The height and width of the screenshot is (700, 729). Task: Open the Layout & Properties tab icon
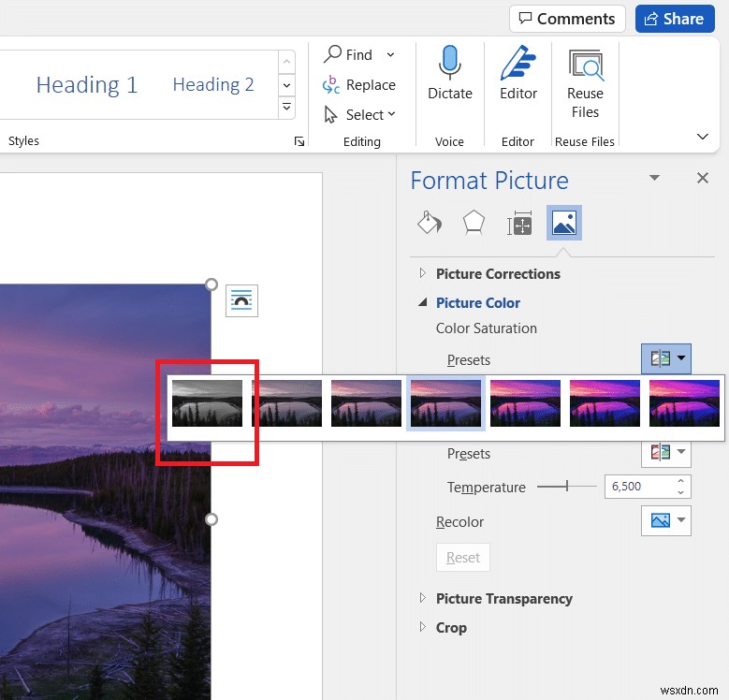pyautogui.click(x=519, y=223)
